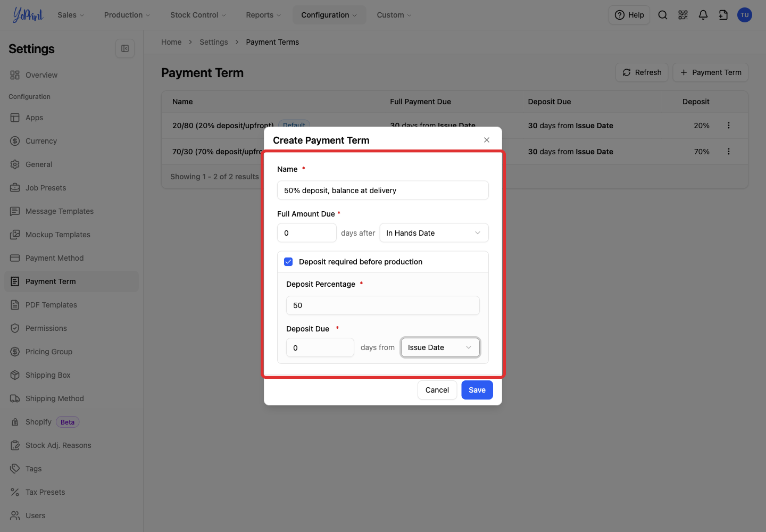
Task: Open the Help button
Action: point(629,15)
